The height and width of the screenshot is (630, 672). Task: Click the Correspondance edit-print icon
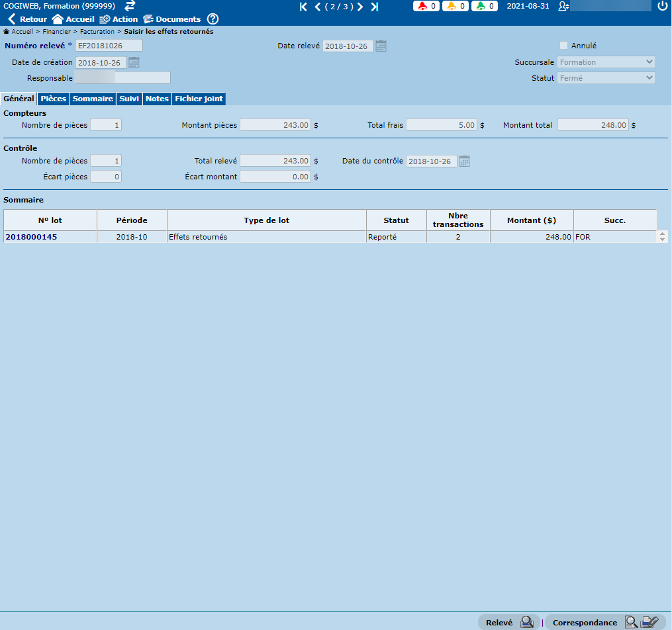(649, 622)
